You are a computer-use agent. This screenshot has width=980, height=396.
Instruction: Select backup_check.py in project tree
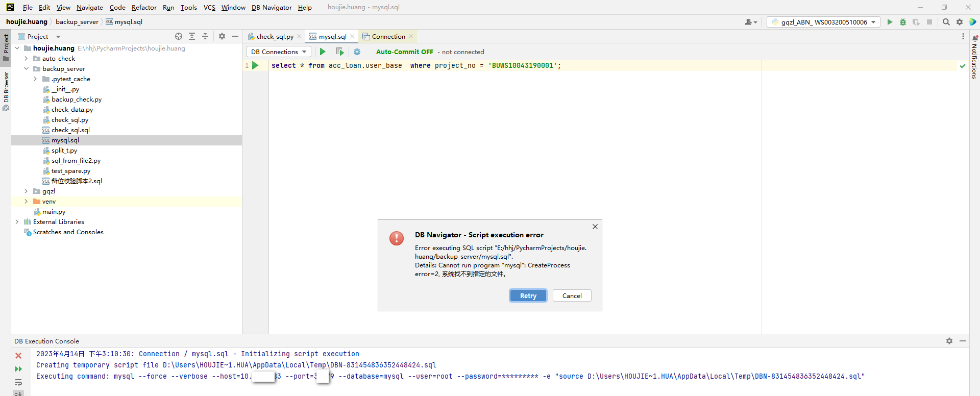click(x=76, y=99)
